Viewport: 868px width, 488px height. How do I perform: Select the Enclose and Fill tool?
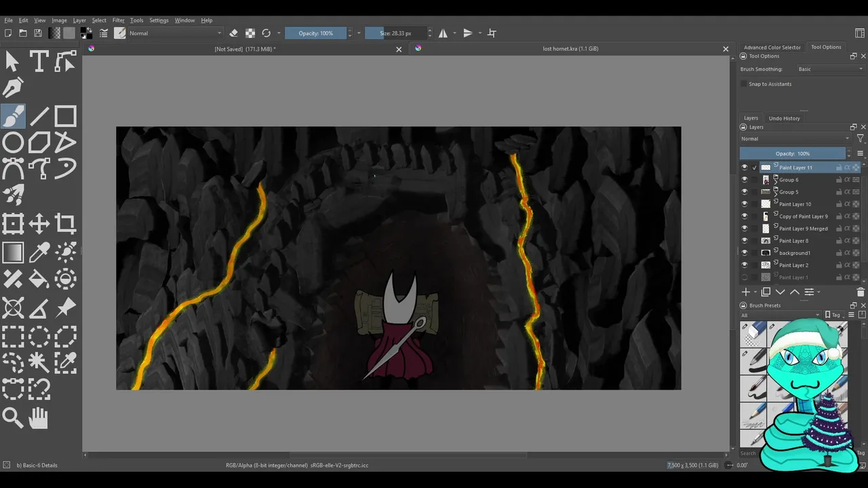pos(65,279)
